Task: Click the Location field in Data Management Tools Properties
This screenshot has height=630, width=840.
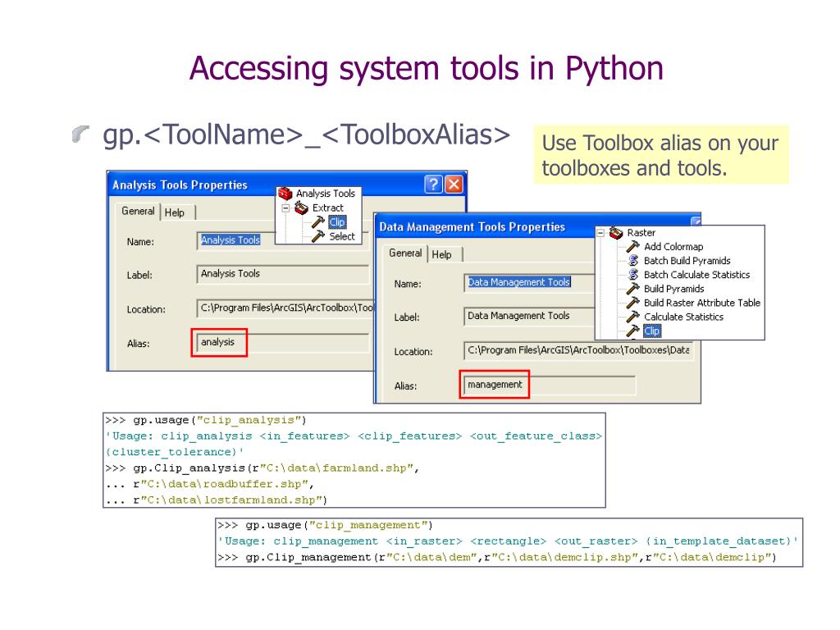Action: (x=578, y=350)
